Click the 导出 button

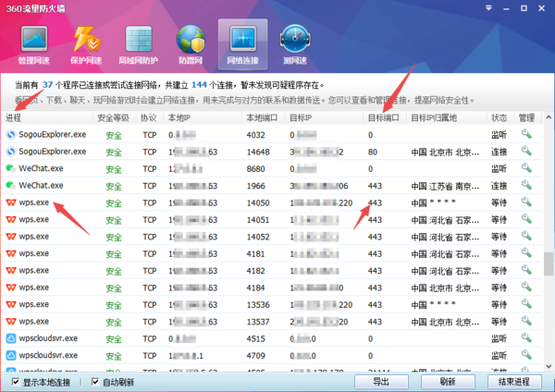[x=381, y=382]
